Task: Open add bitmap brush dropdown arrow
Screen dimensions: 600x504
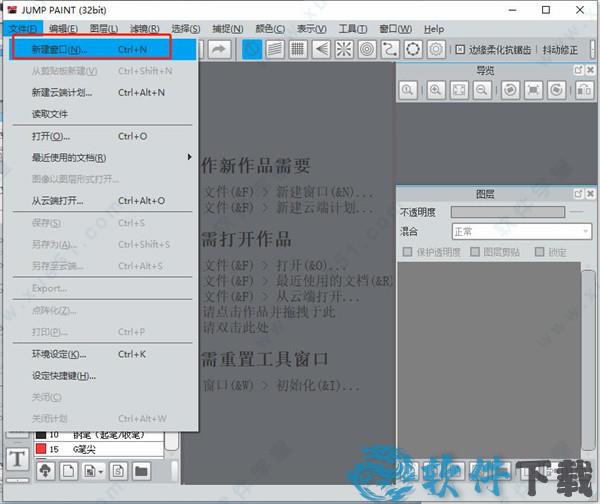Action: coord(101,472)
